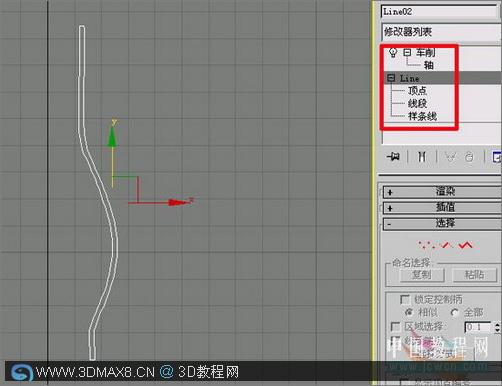
Task: Click the red X axis gizmo arrow
Action: (x=178, y=202)
